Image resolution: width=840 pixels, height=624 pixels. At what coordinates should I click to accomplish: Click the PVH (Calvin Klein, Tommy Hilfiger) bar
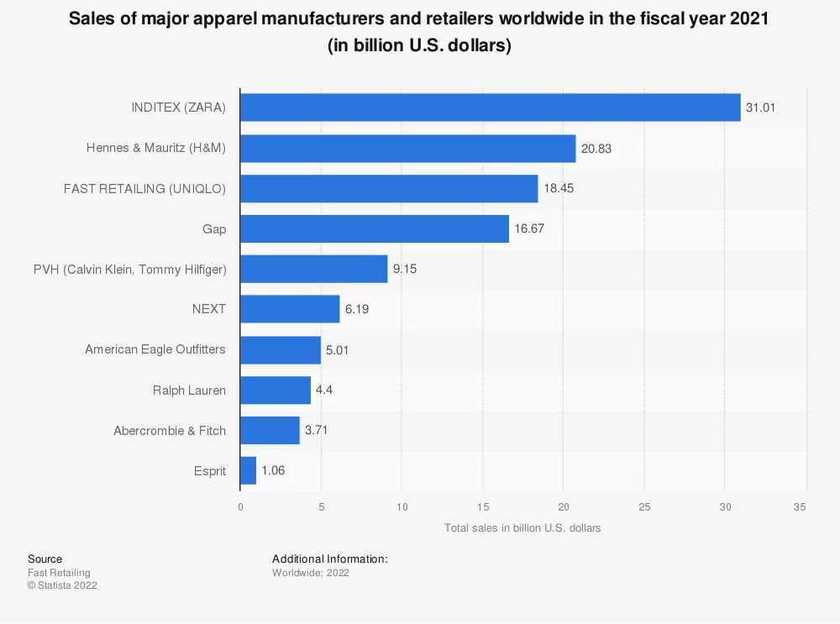click(314, 269)
